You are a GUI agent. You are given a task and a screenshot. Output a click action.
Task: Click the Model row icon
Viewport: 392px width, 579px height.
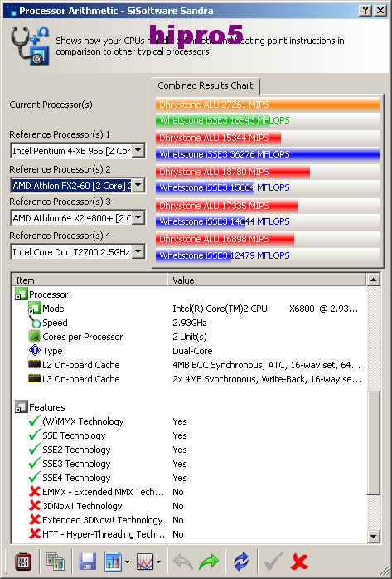tap(35, 309)
